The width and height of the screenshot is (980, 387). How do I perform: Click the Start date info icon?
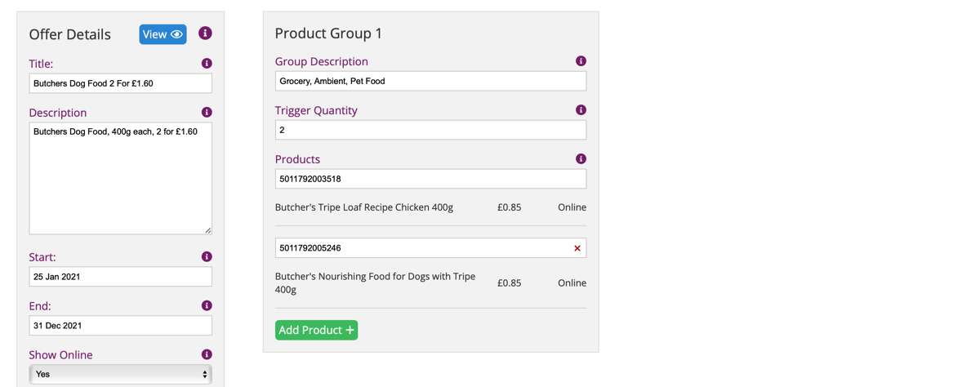pos(207,257)
